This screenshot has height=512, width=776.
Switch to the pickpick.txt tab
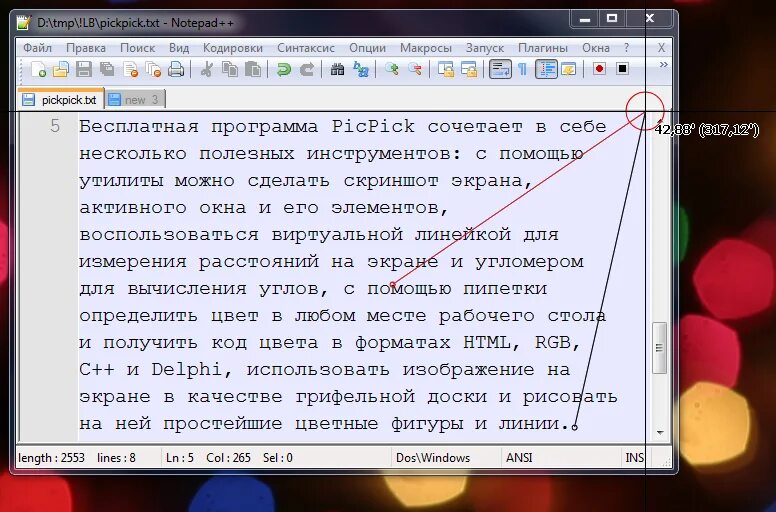pyautogui.click(x=60, y=100)
